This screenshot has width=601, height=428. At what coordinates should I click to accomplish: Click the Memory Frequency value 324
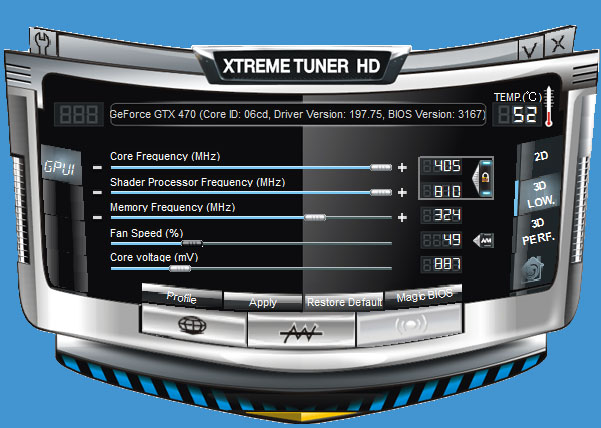click(442, 215)
